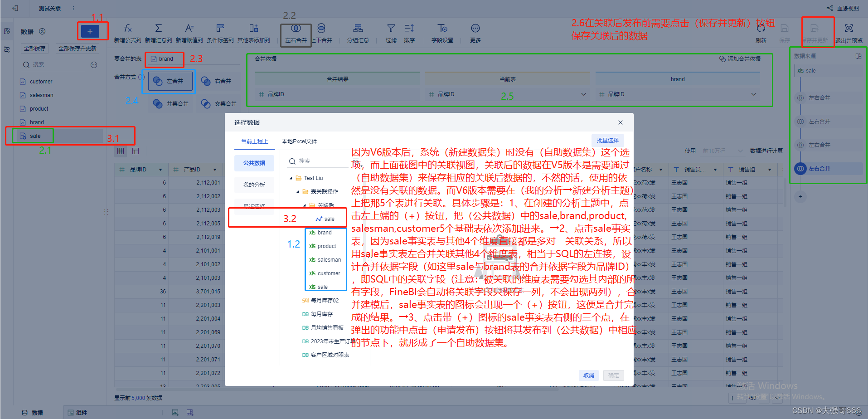This screenshot has height=419, width=868.
Task: Click the blue plus add-data button
Action: coord(90,31)
